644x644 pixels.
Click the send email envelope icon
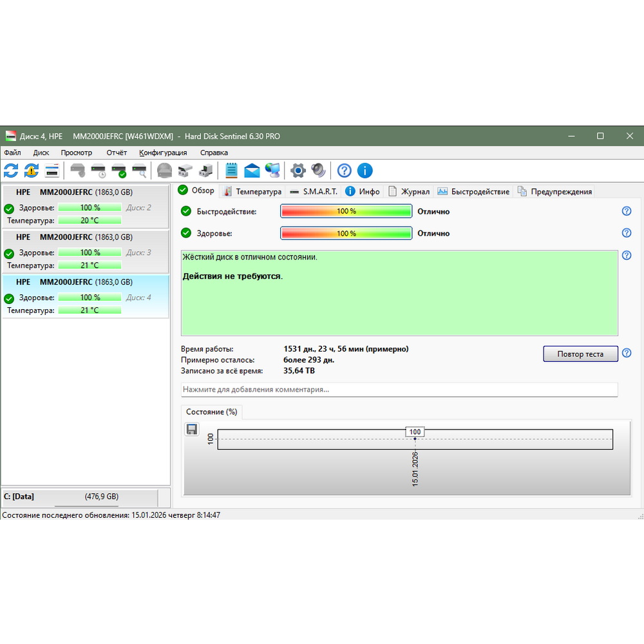(x=252, y=171)
